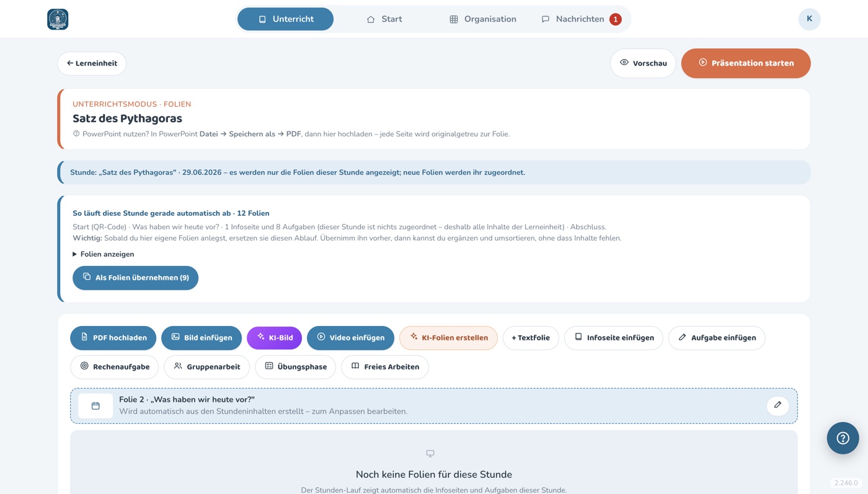Viewport: 868px width, 494px height.
Task: Click the house icon in Start tab
Action: point(371,19)
